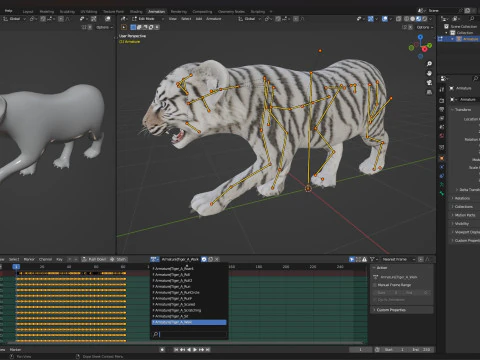
Task: Click the select box tool icon
Action: (124, 27)
